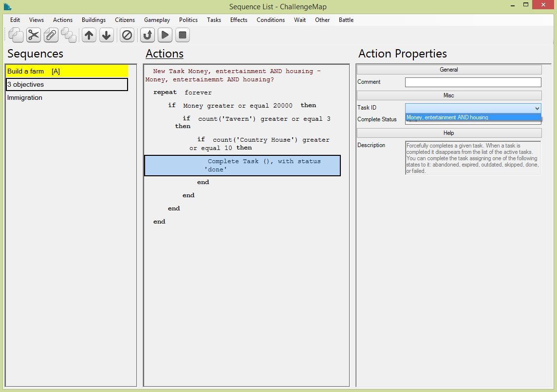
Task: Click the Misc section header button
Action: (x=449, y=95)
